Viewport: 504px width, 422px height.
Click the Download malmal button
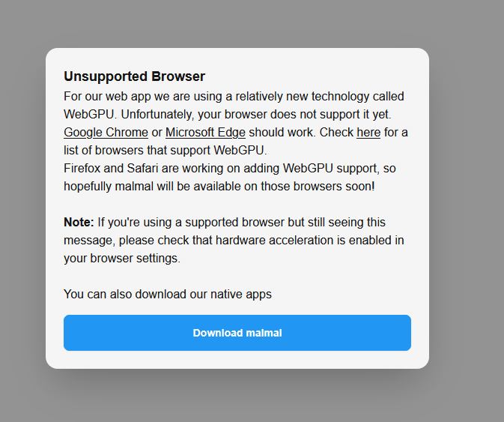tap(237, 333)
